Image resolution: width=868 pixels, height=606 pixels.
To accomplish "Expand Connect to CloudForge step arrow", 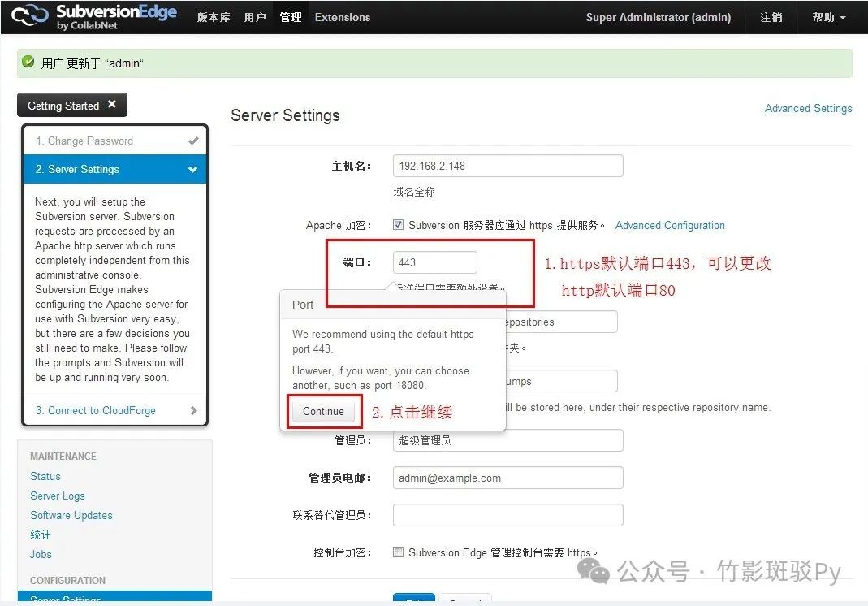I will coord(193,410).
